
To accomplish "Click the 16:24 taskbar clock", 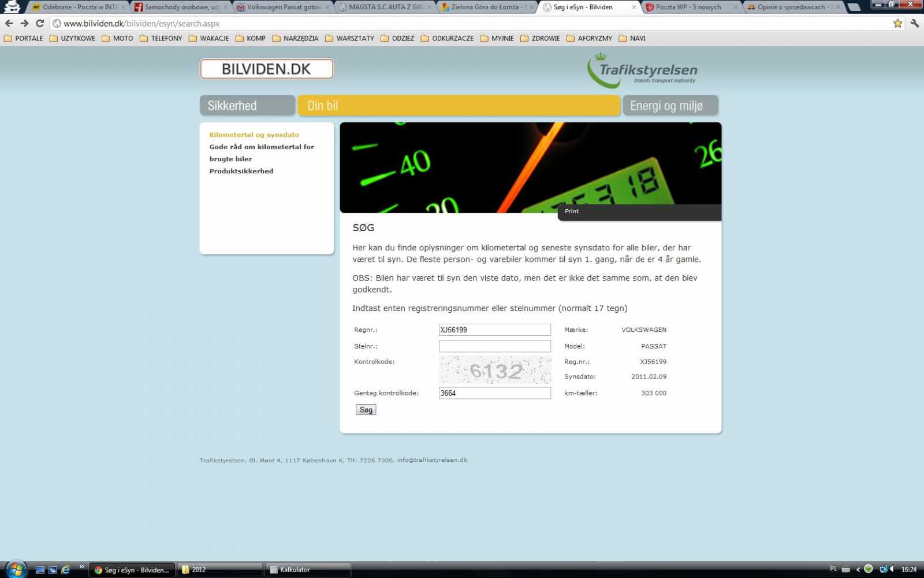I will (909, 569).
